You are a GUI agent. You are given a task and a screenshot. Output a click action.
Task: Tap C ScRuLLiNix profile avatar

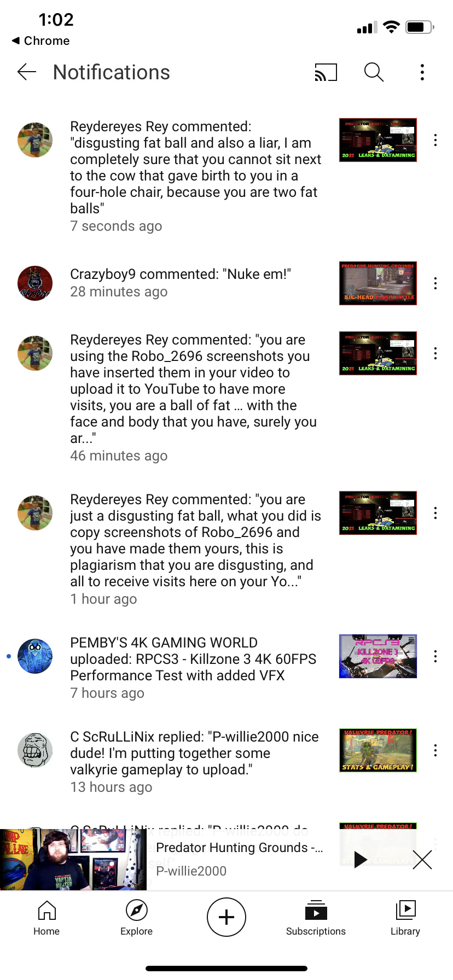[35, 750]
